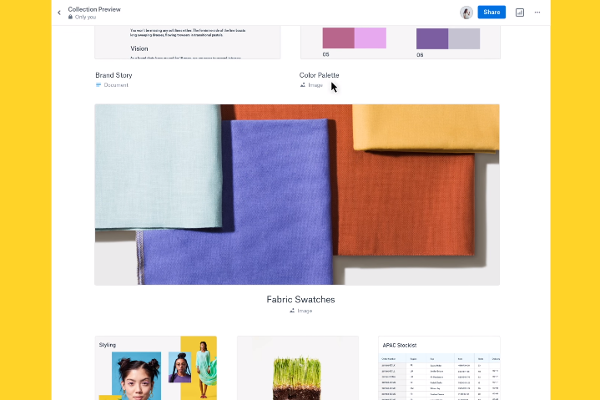Open the user avatar profile

tap(466, 12)
